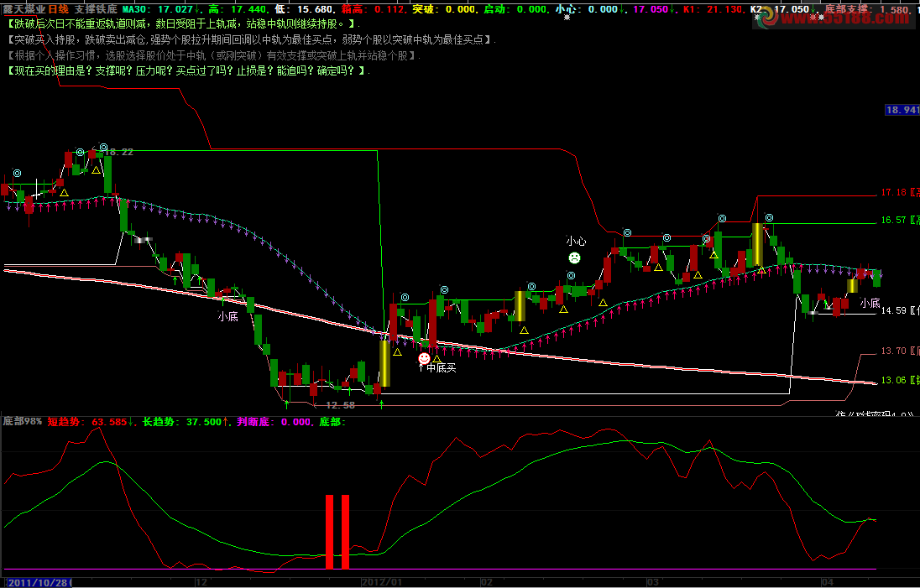Click the left red bar in the indicator pane

329,532
